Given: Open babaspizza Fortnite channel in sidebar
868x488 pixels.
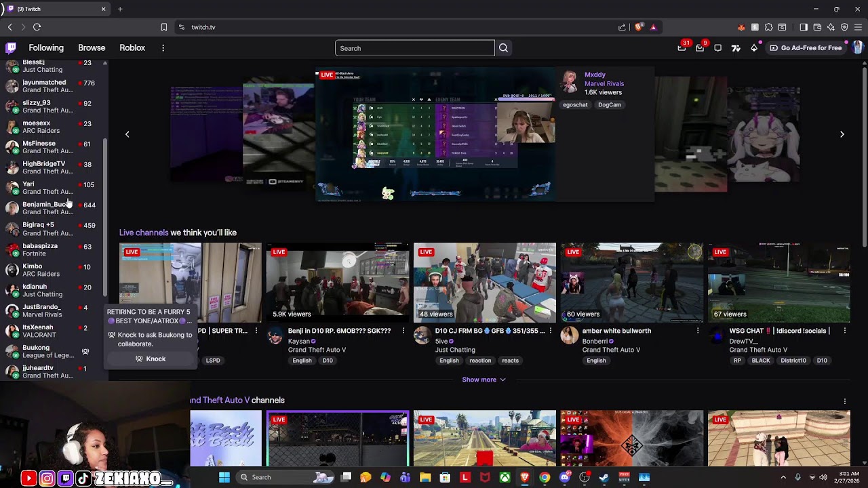Looking at the screenshot, I should (52, 249).
